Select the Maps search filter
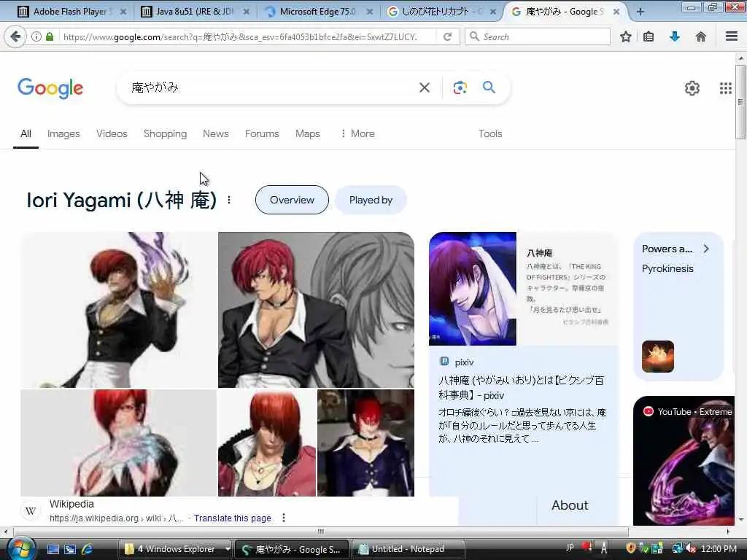Screen dimensions: 747x560 coord(307,134)
